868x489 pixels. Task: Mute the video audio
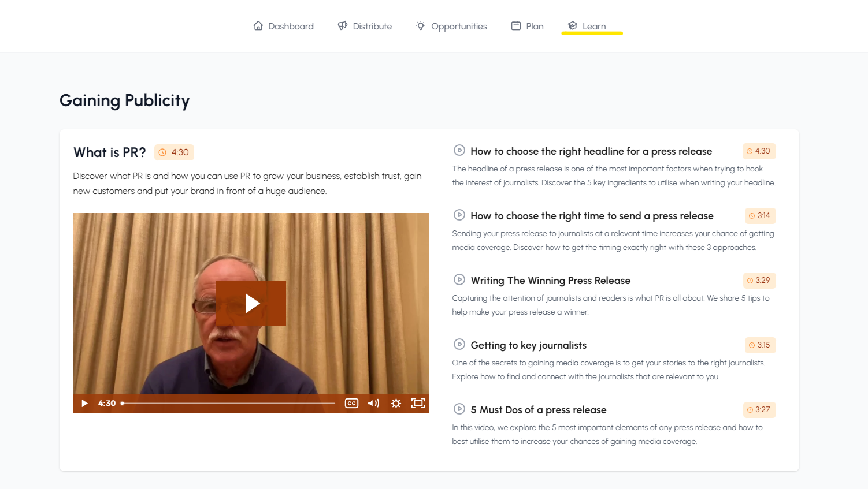coord(373,403)
